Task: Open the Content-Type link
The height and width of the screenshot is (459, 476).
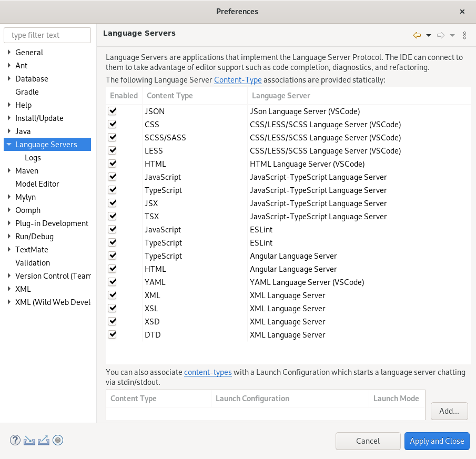Action: coord(238,80)
